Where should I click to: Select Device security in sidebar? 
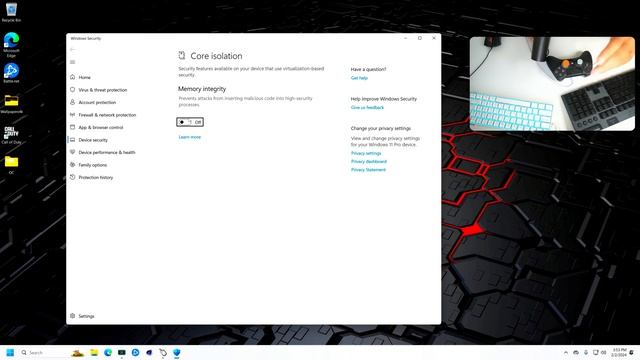(x=93, y=140)
